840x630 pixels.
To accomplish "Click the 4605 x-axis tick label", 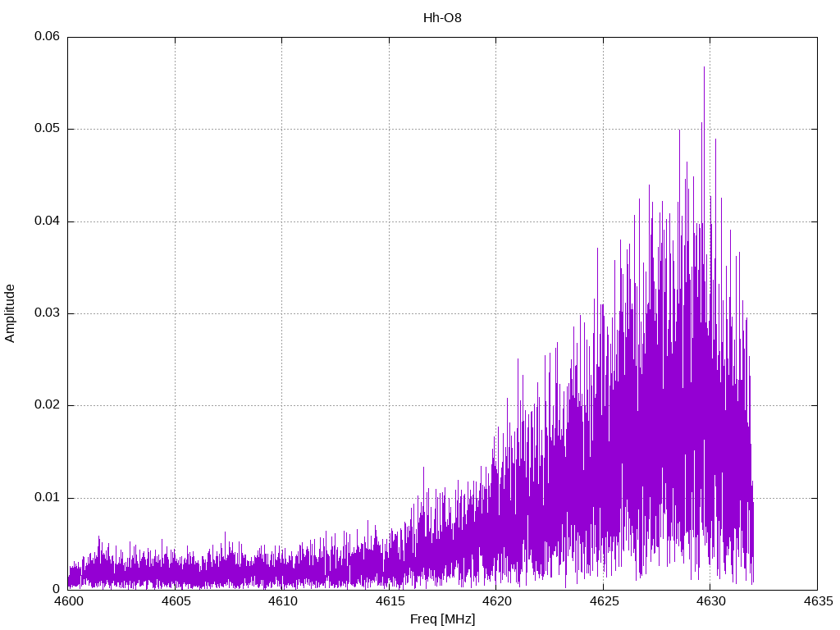I will click(x=176, y=601).
